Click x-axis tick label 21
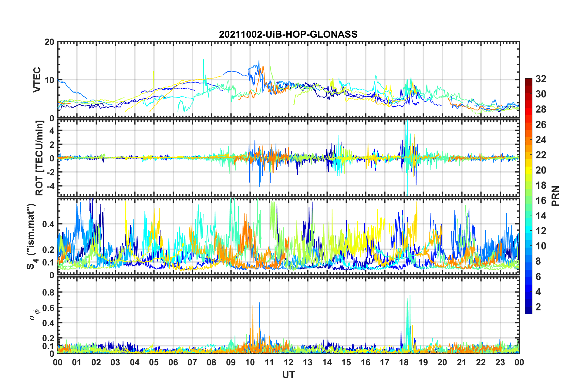Screen dimensions: 577x392 coord(462,362)
